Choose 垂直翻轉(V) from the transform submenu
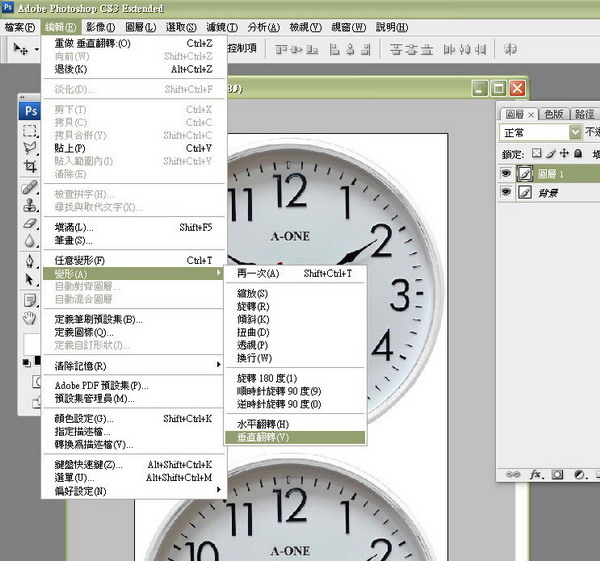 coord(295,437)
